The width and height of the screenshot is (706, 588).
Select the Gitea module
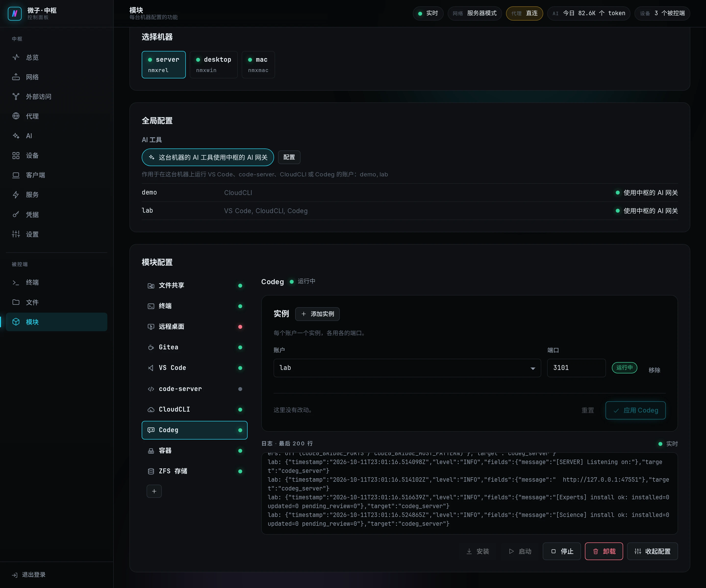[x=194, y=347]
